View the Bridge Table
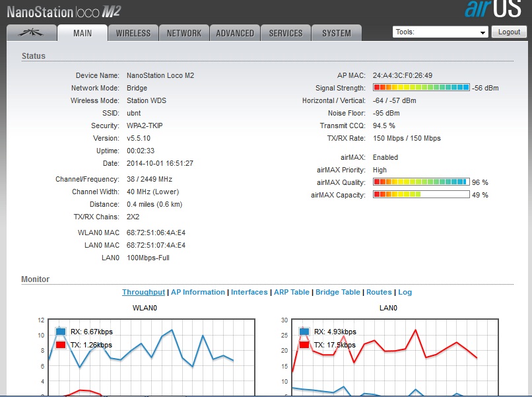The height and width of the screenshot is (397, 532). tap(338, 292)
